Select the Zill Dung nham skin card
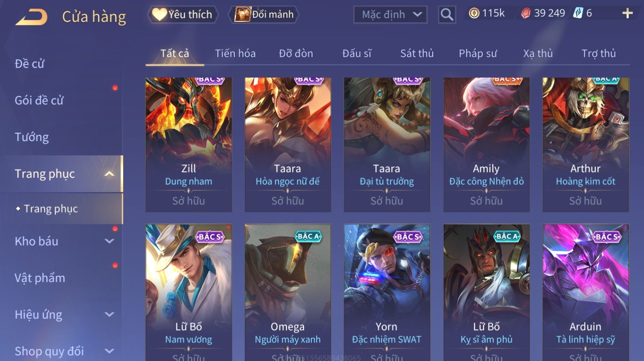Image resolution: width=644 pixels, height=361 pixels. point(189,145)
